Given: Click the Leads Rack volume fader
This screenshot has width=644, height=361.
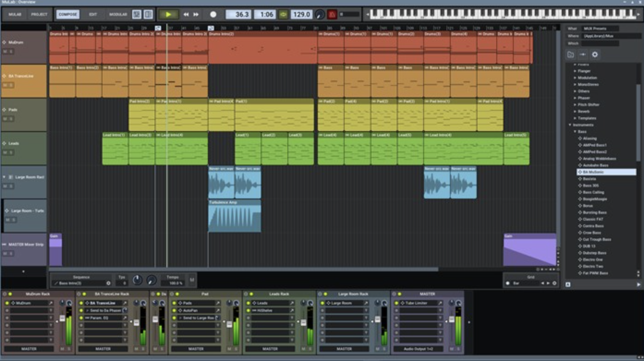Looking at the screenshot, I should tap(304, 323).
